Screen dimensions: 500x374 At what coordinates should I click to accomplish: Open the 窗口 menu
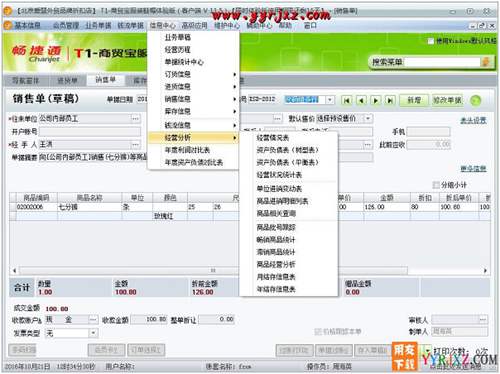(310, 25)
